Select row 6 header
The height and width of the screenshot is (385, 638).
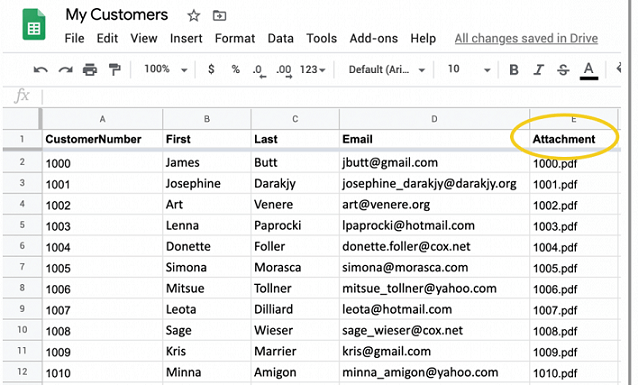click(22, 246)
